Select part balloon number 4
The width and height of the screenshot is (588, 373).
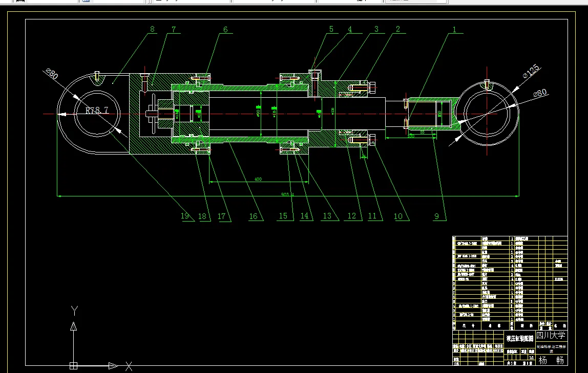[350, 29]
